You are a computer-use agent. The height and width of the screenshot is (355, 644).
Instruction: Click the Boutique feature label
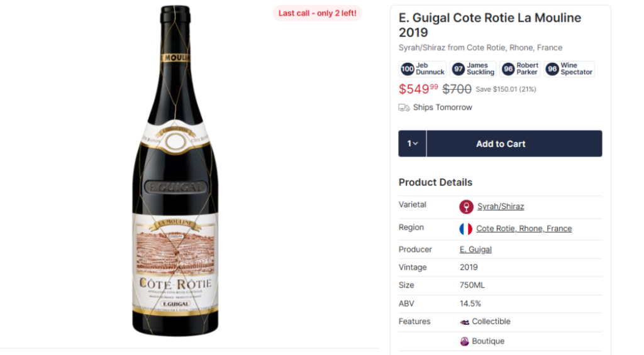click(x=488, y=342)
